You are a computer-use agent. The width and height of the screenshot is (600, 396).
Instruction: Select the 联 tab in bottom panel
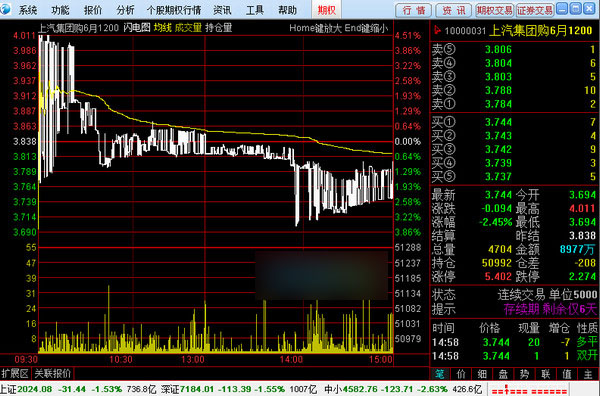546,374
